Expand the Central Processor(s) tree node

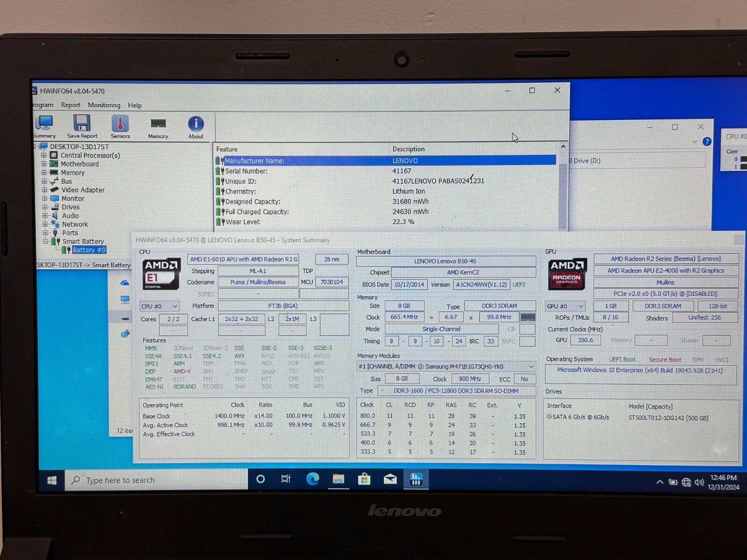(x=44, y=155)
